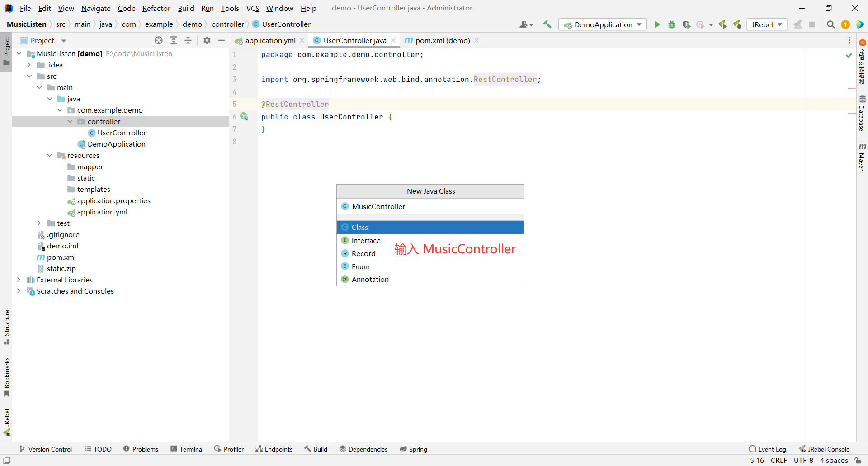This screenshot has width=868, height=466.
Task: Close the UserController.java tab
Action: (393, 40)
